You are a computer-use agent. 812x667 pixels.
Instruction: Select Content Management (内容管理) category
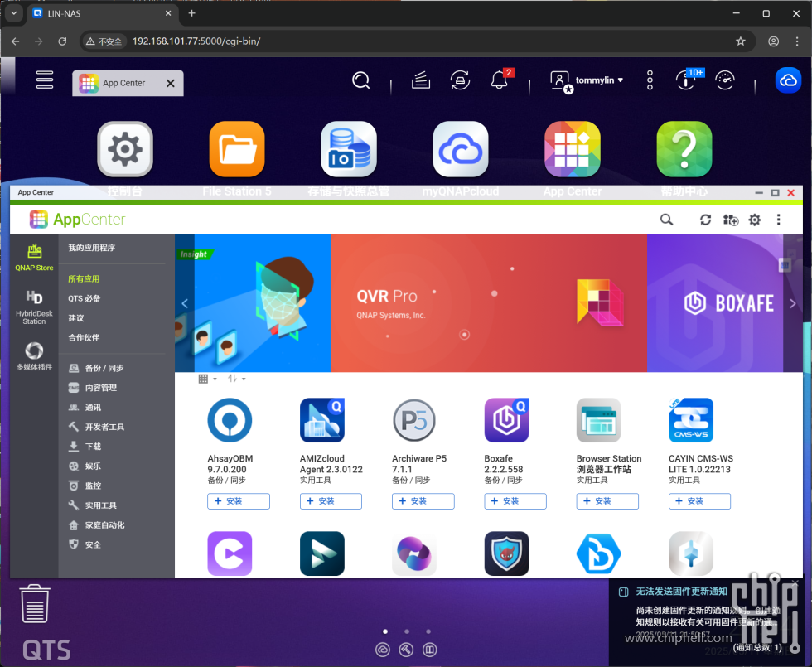[x=93, y=388]
